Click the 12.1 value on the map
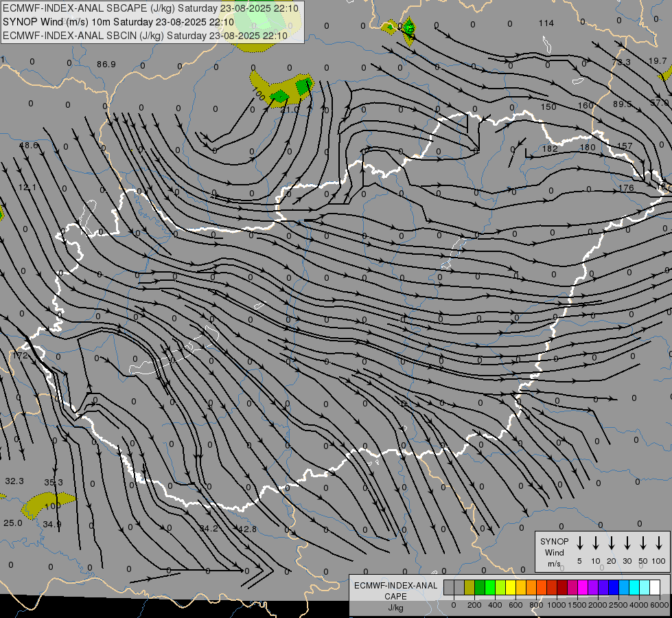 [x=27, y=187]
